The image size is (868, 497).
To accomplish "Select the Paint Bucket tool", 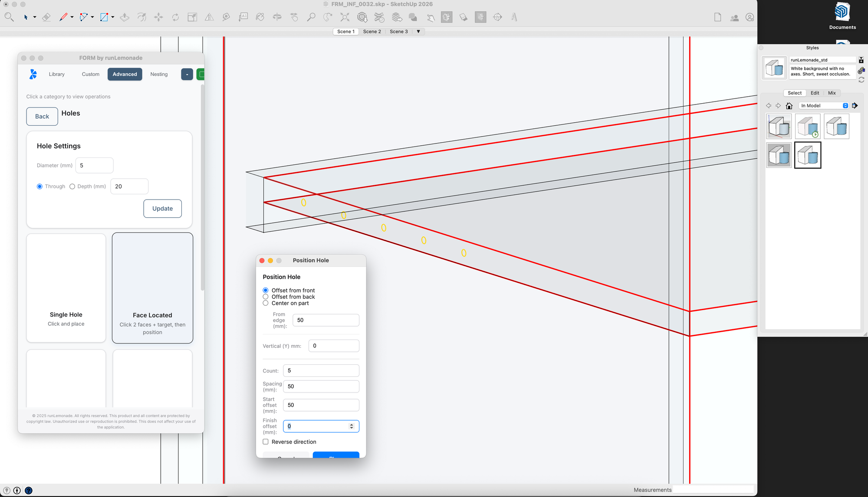I will point(260,17).
